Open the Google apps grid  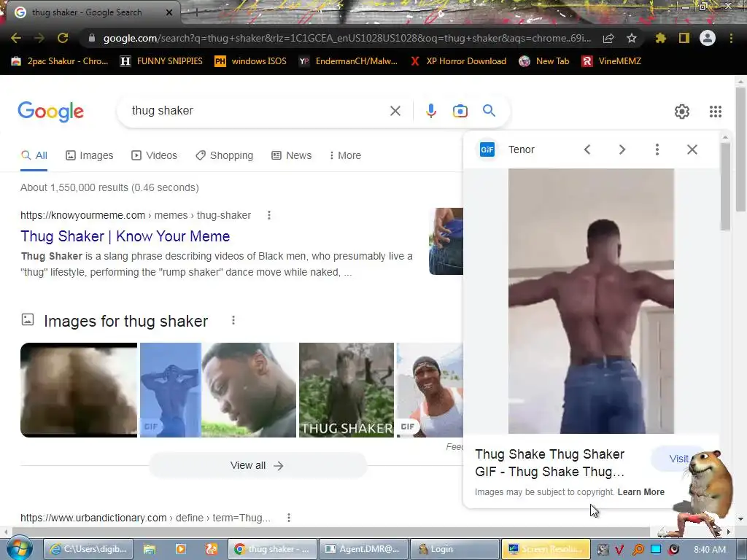point(716,112)
